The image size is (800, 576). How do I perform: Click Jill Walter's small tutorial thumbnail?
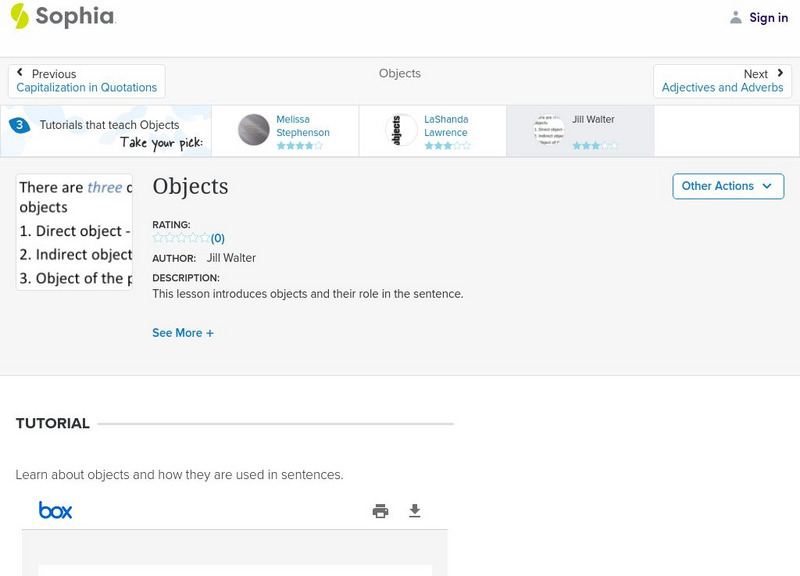[x=548, y=130]
